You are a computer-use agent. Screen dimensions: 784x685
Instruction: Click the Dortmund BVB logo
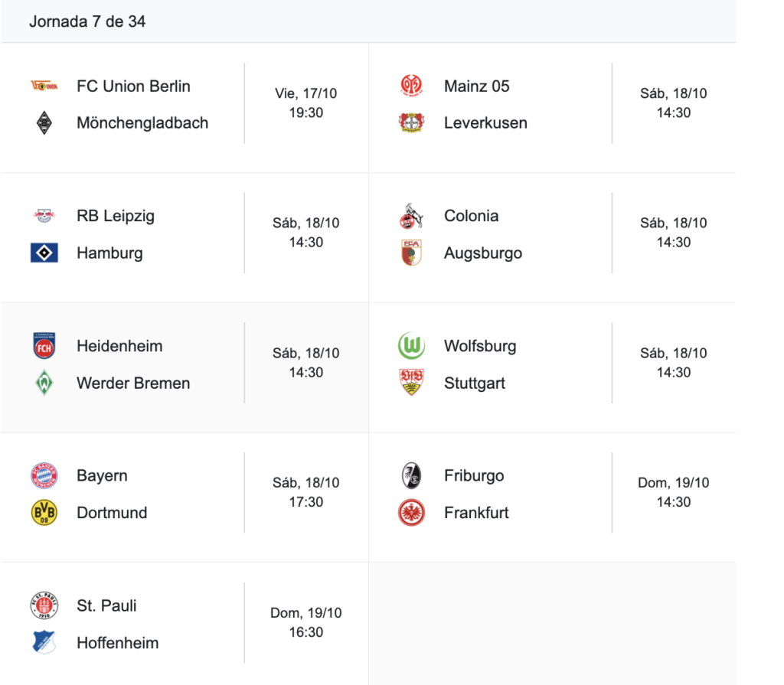(x=44, y=512)
